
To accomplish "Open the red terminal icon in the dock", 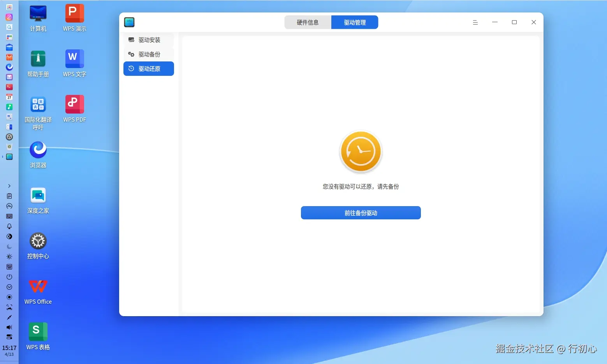I will click(9, 87).
